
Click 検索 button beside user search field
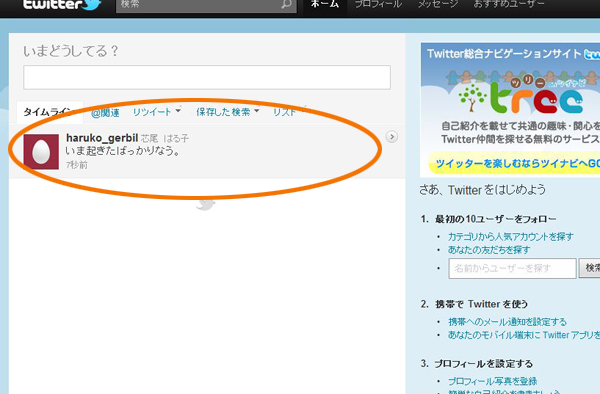590,268
